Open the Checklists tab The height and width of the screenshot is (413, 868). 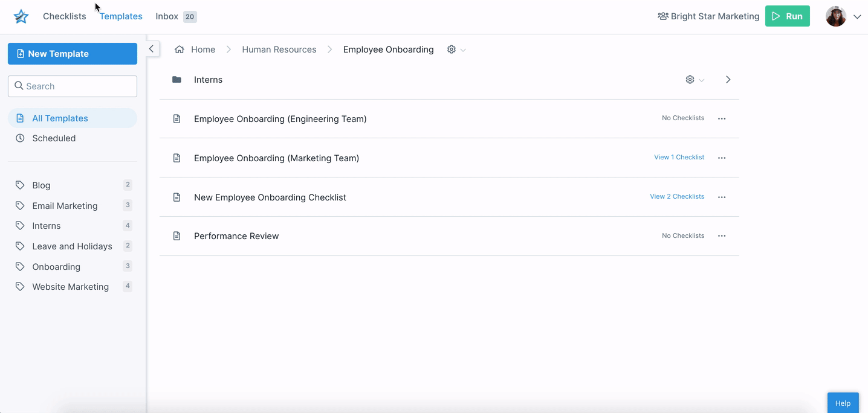tap(65, 16)
